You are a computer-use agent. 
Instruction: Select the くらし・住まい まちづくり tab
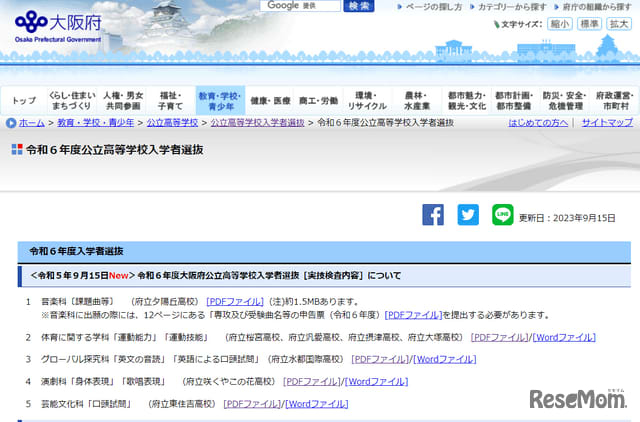[x=72, y=100]
